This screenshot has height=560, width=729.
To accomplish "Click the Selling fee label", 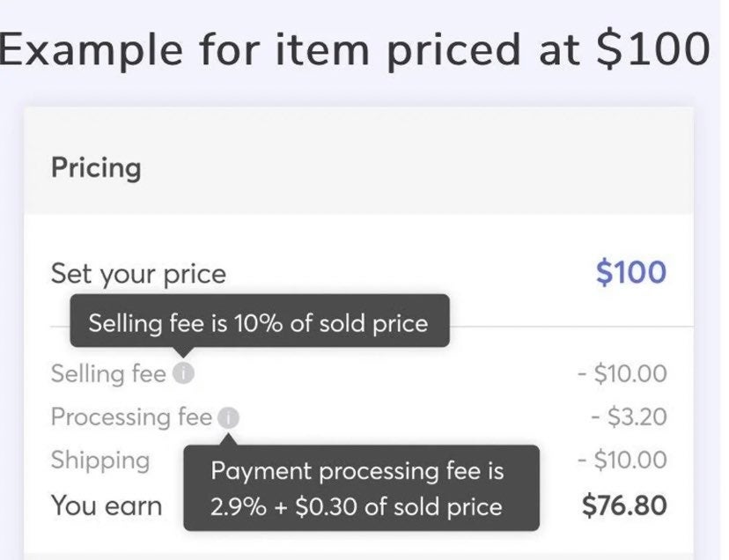I will [x=108, y=373].
